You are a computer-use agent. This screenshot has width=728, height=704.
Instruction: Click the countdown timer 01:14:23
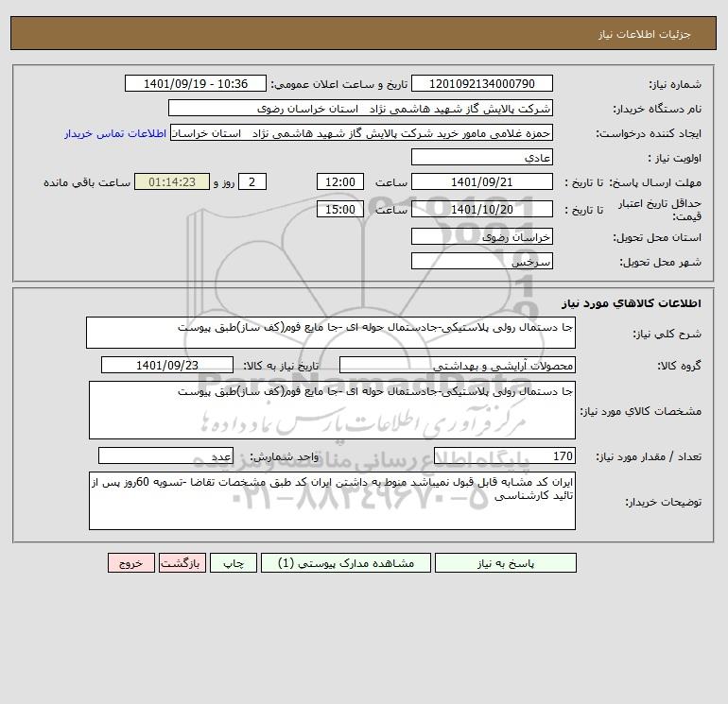(172, 182)
